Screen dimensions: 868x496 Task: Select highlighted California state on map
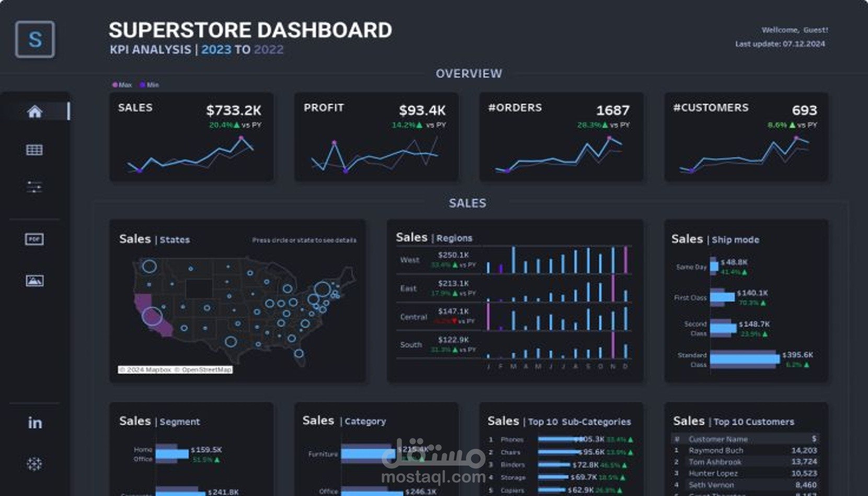coord(152,315)
